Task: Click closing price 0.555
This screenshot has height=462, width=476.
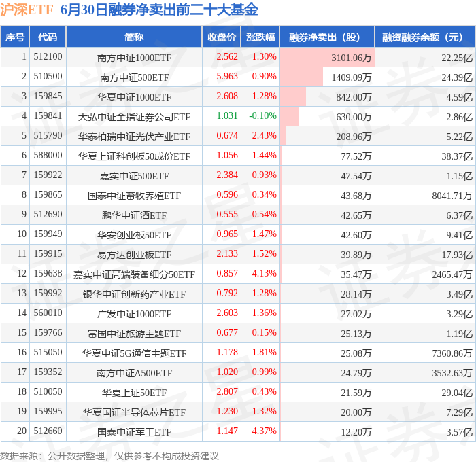Action: point(227,215)
